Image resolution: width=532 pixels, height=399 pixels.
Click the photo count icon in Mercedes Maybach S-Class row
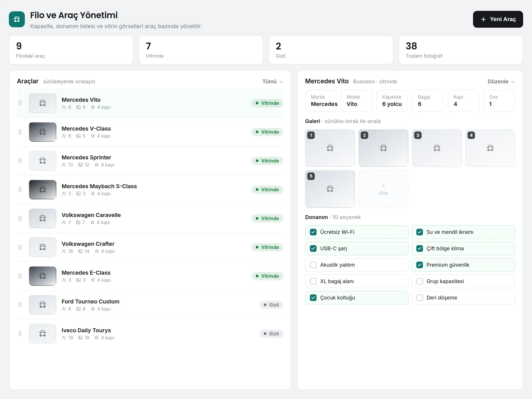pos(78,194)
